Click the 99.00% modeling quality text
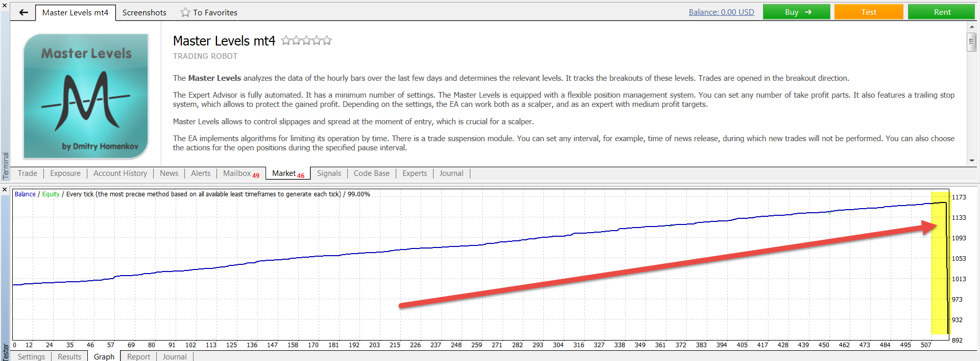The height and width of the screenshot is (361, 980). pyautogui.click(x=359, y=194)
